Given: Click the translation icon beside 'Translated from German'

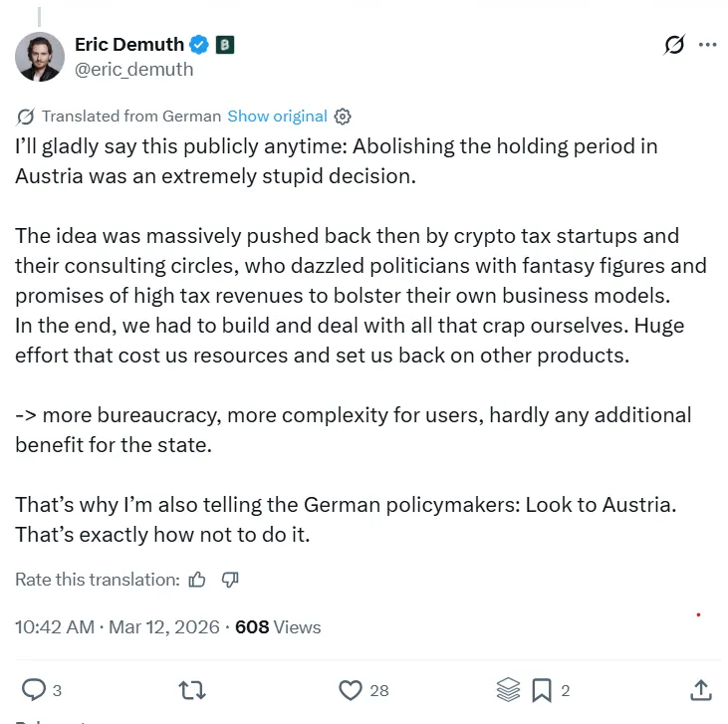Looking at the screenshot, I should click(x=25, y=117).
